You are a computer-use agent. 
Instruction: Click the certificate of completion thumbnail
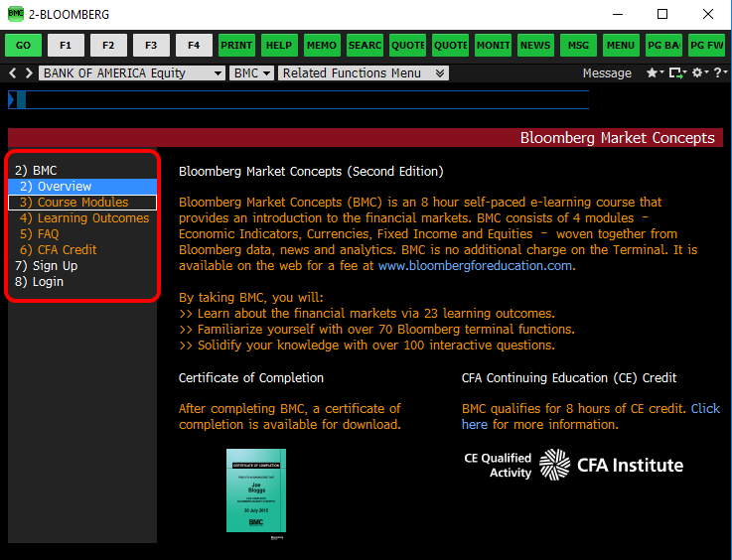pos(256,490)
